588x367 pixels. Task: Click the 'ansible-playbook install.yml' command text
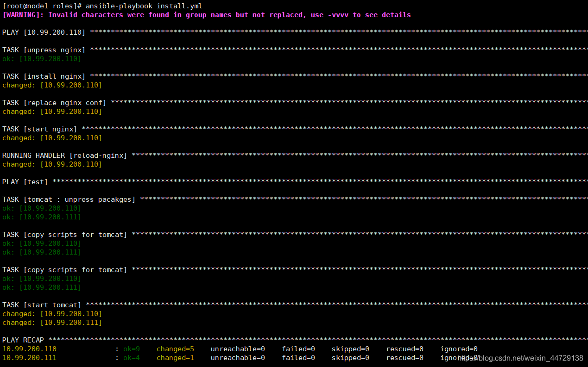(x=144, y=6)
